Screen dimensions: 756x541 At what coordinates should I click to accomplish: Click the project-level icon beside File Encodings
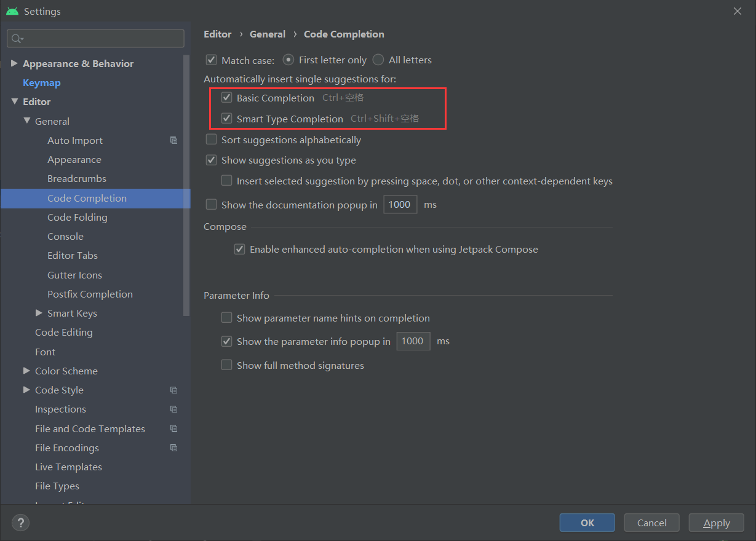pos(173,448)
